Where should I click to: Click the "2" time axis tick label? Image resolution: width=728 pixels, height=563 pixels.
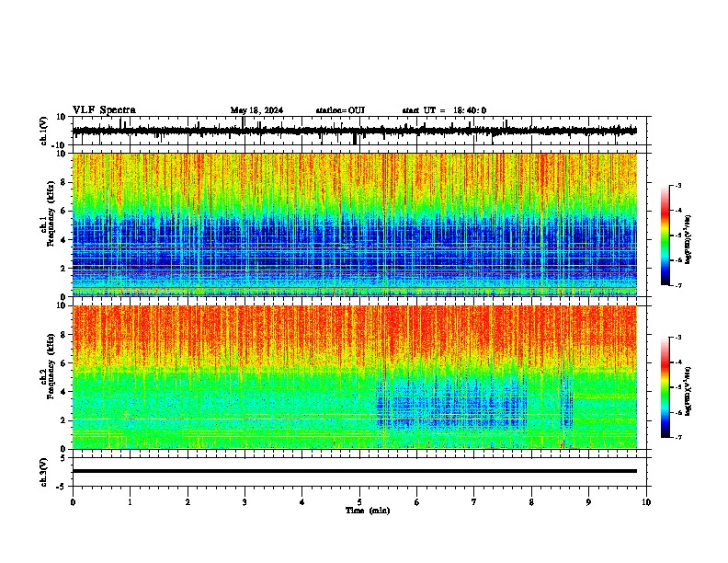188,502
